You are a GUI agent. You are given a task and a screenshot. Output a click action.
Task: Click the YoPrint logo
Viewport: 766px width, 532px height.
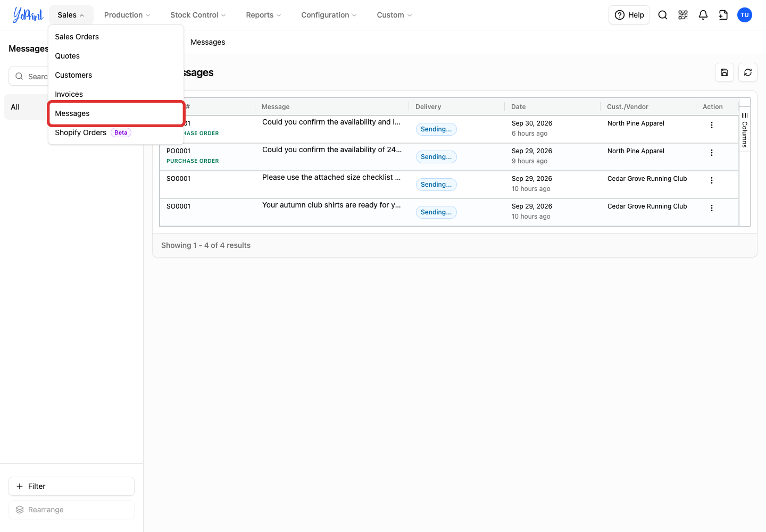pyautogui.click(x=28, y=15)
